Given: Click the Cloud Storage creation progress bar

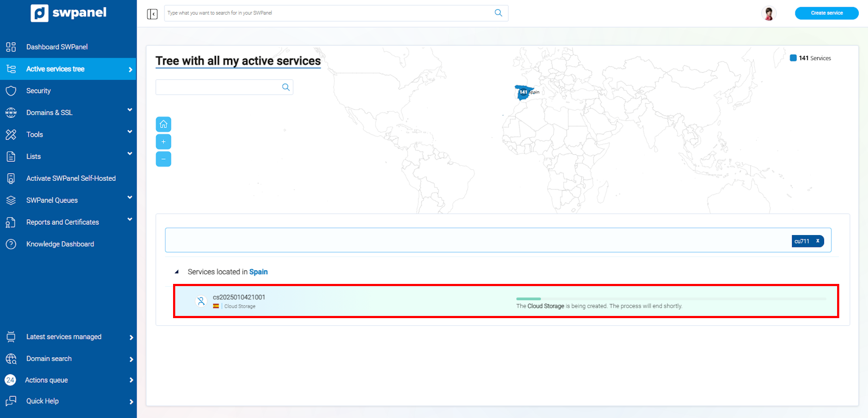Looking at the screenshot, I should point(671,299).
